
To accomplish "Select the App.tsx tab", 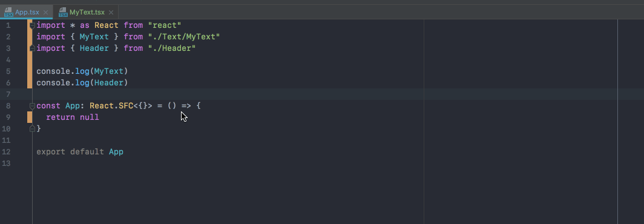I will point(27,12).
